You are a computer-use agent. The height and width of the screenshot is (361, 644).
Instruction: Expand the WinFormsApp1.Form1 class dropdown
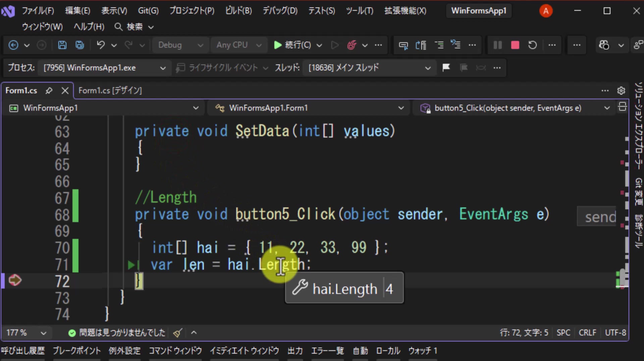click(309, 108)
